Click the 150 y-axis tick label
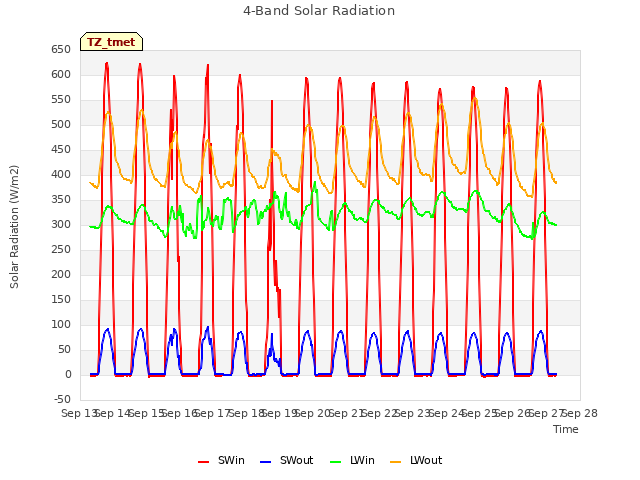 [61, 300]
